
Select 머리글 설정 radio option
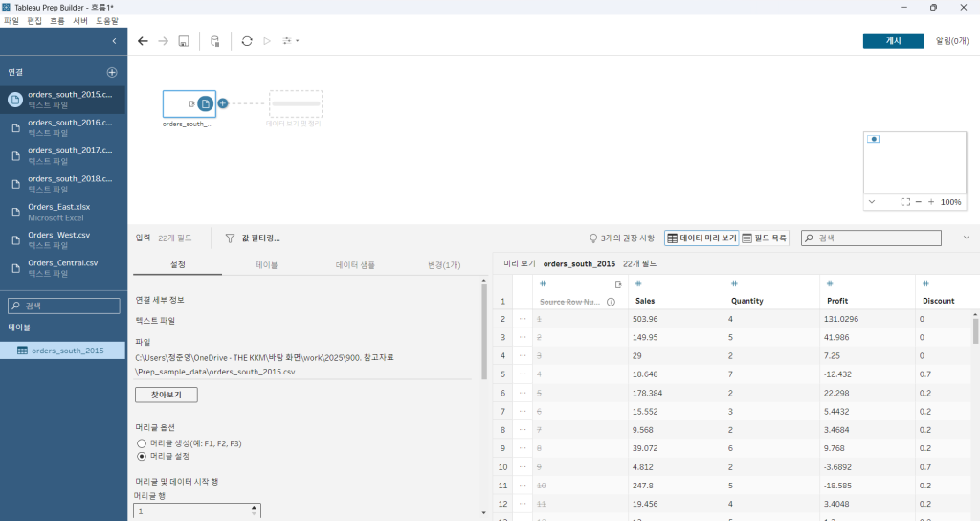tap(142, 457)
